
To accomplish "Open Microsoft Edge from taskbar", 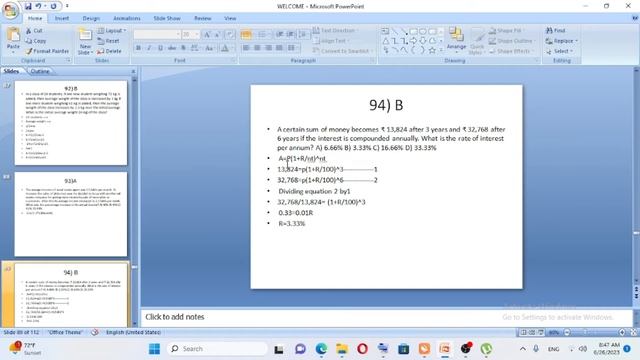I will click(x=321, y=349).
